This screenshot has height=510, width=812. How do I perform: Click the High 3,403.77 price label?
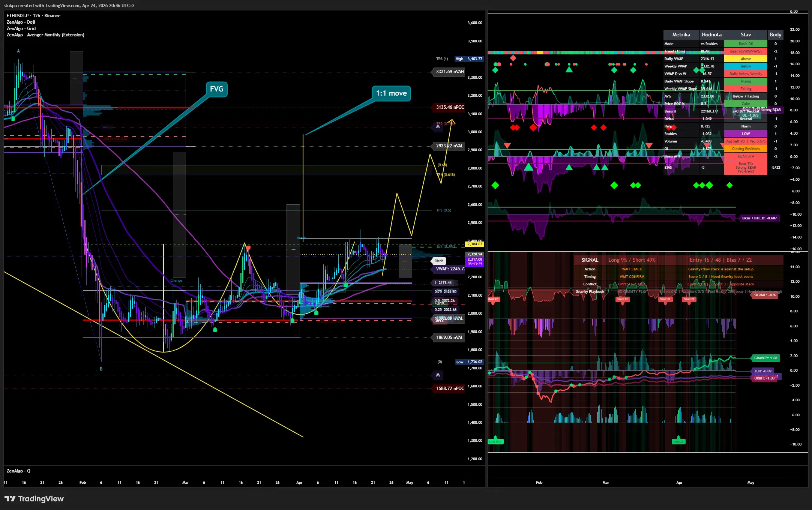coord(469,59)
